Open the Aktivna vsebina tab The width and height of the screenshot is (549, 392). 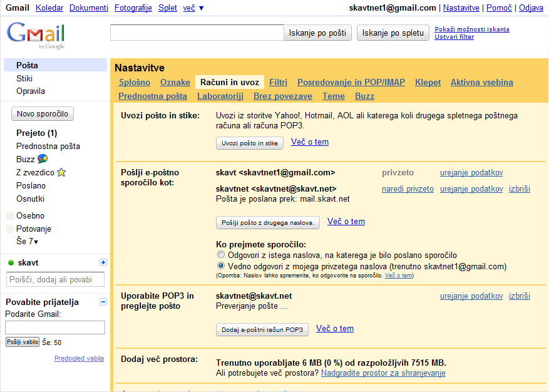482,82
